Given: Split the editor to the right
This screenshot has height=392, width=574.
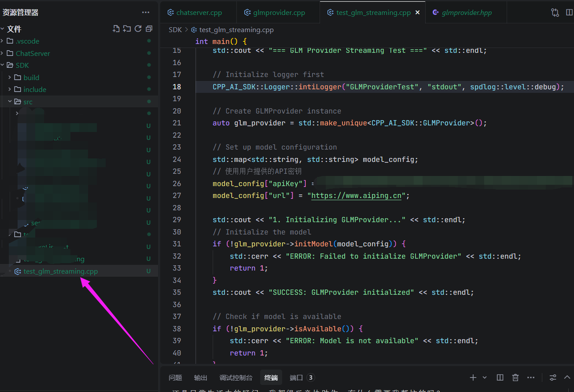Looking at the screenshot, I should (x=569, y=13).
